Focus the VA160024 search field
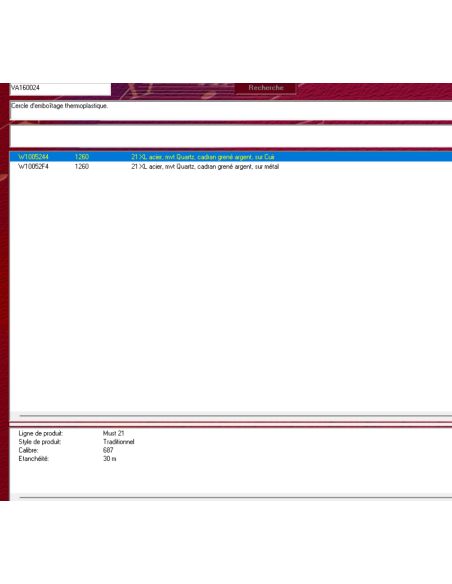This screenshot has height=584, width=452. 60,89
